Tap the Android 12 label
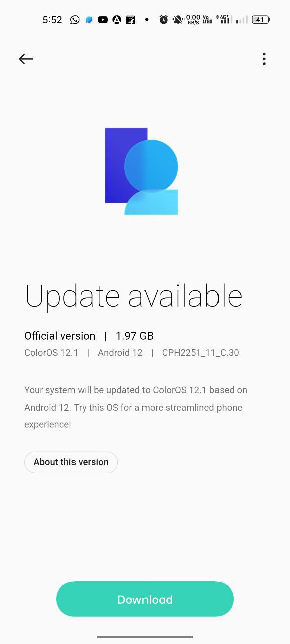The width and height of the screenshot is (290, 644). [120, 353]
